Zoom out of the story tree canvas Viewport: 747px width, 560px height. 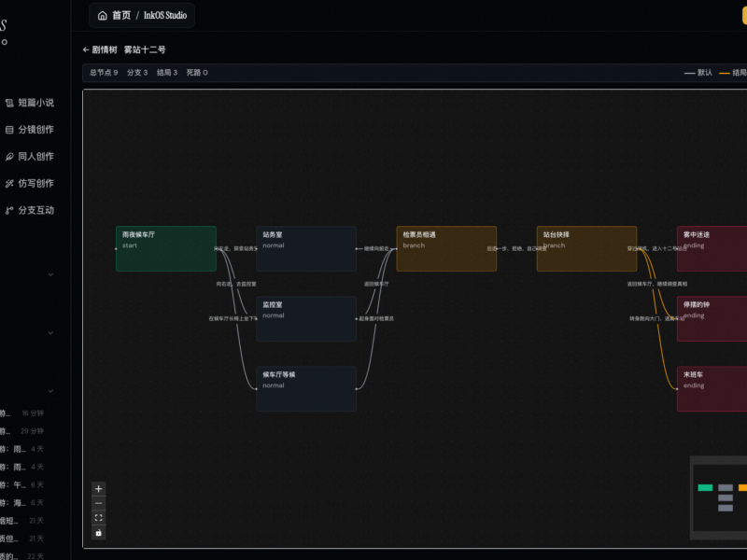(x=99, y=503)
